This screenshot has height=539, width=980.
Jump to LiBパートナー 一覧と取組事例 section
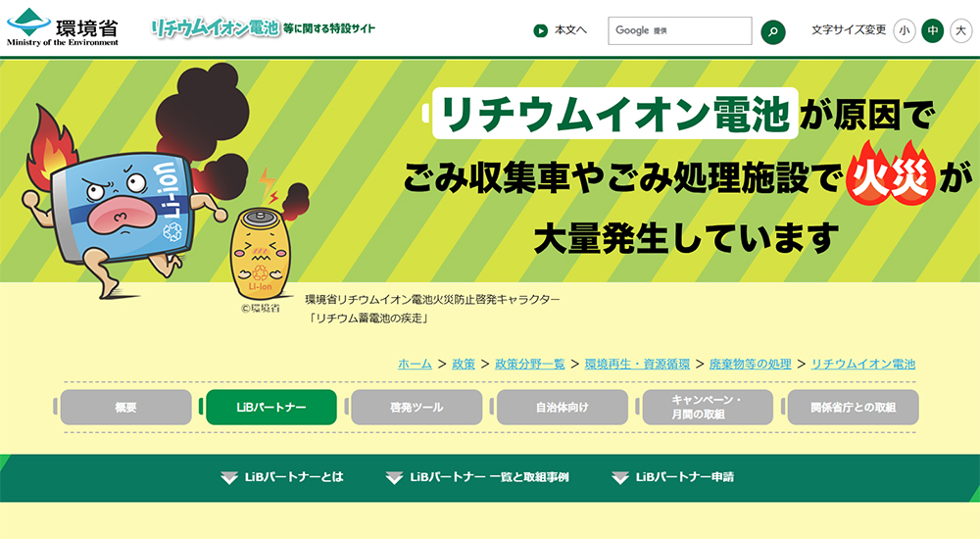tap(489, 477)
